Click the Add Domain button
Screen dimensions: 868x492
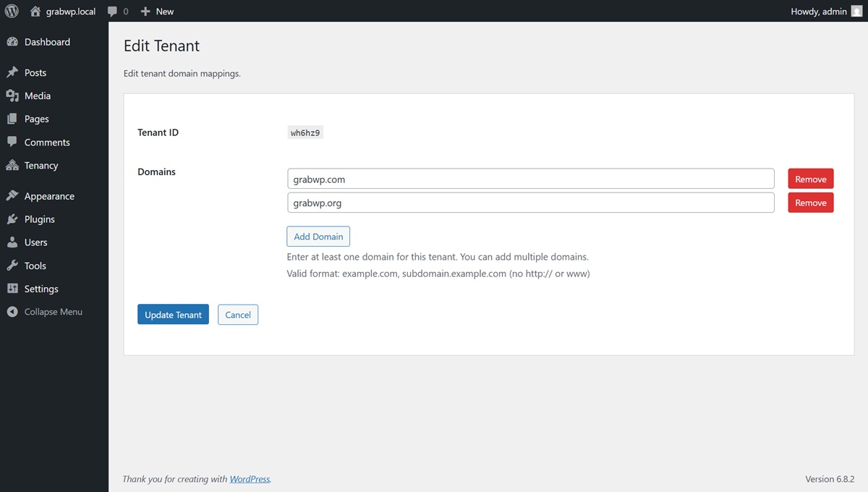[318, 237]
